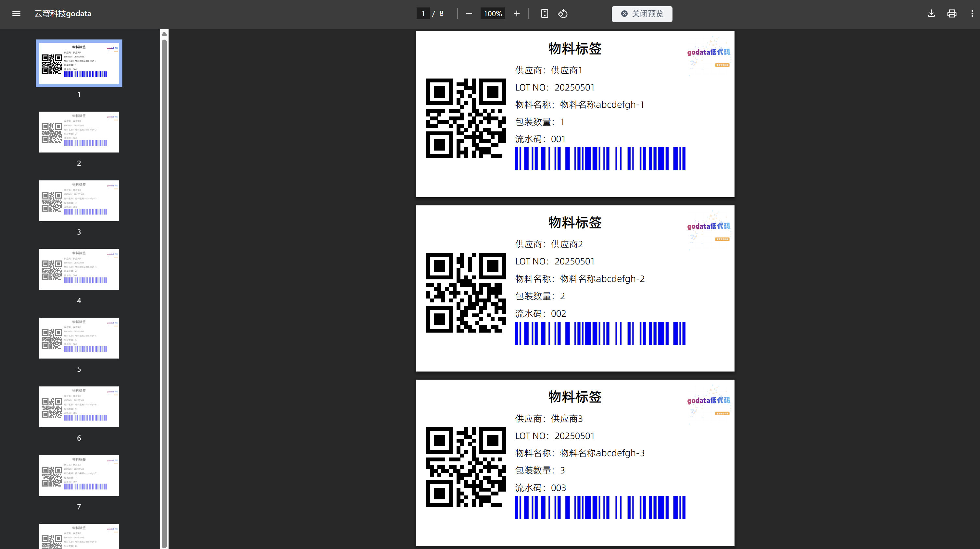
Task: Click the text 供应商1 on first label
Action: coord(566,70)
